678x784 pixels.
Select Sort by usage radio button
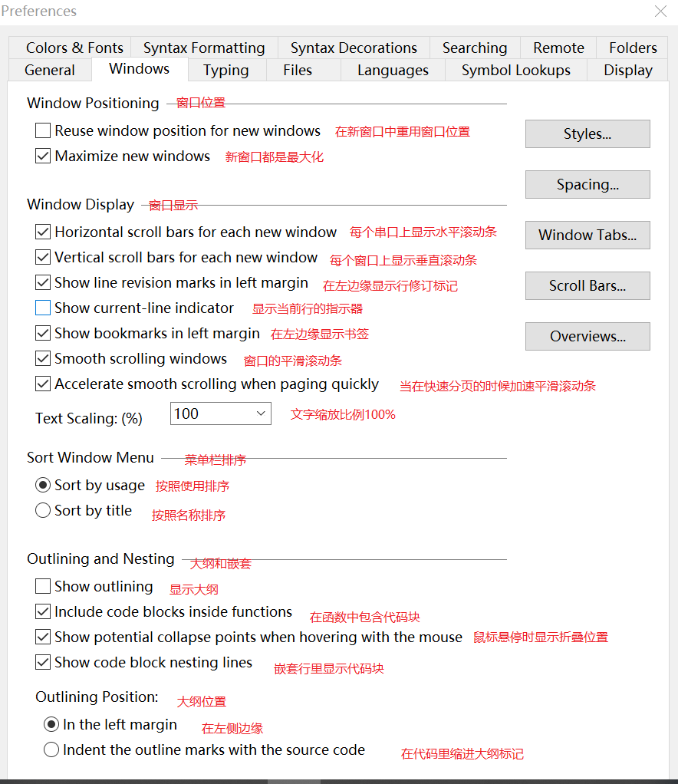(x=43, y=485)
